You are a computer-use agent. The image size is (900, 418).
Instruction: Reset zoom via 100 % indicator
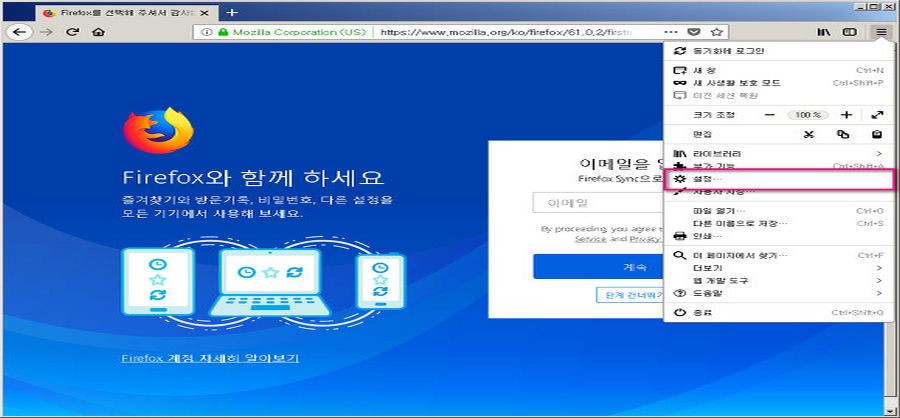click(x=808, y=115)
